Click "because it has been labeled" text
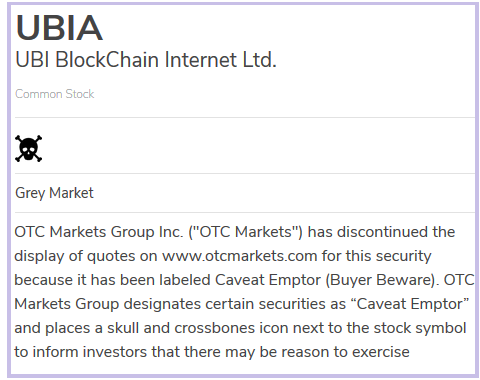The height and width of the screenshot is (380, 480). (112, 280)
